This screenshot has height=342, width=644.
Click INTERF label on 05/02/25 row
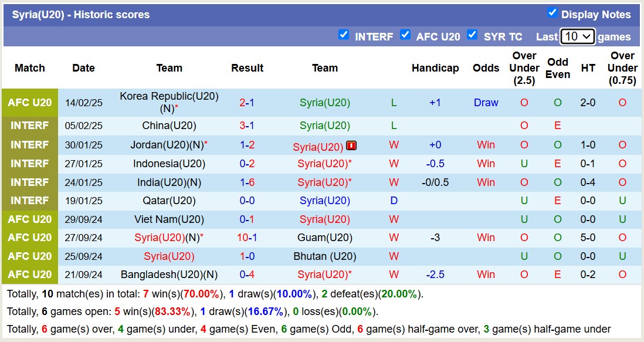(30, 126)
